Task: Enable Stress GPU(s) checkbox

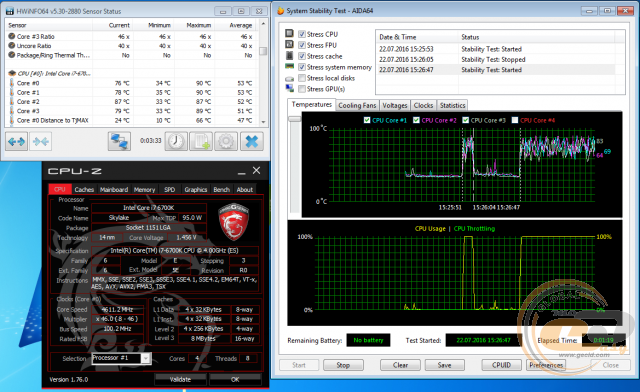Action: coord(302,89)
